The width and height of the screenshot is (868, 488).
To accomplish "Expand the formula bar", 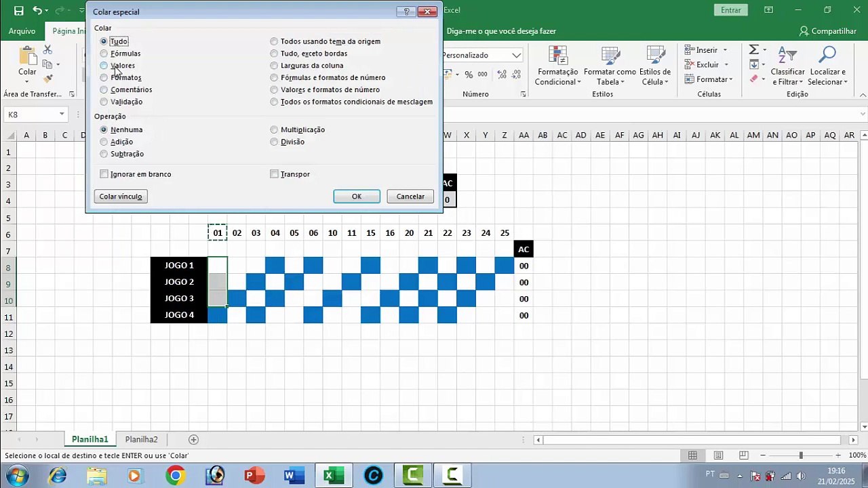I will click(x=863, y=115).
